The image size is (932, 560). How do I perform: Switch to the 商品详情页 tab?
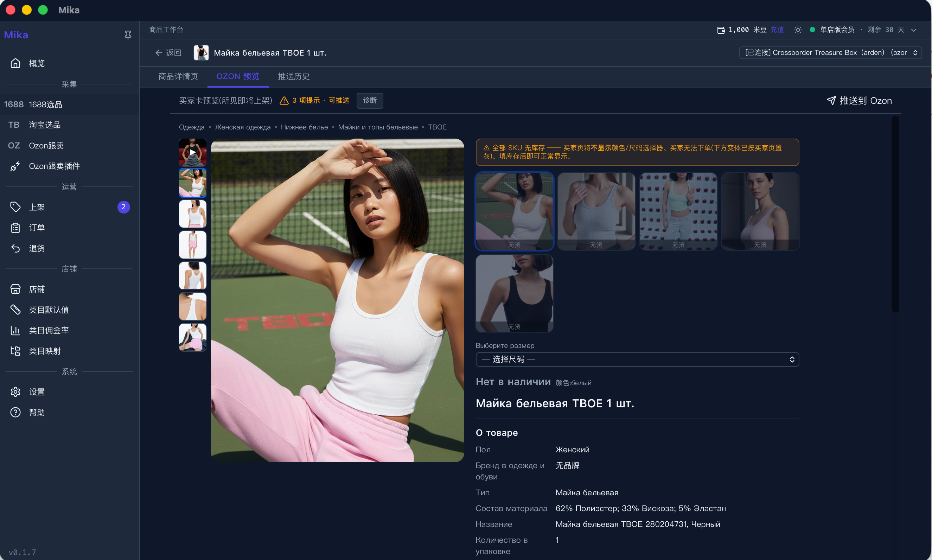[178, 77]
